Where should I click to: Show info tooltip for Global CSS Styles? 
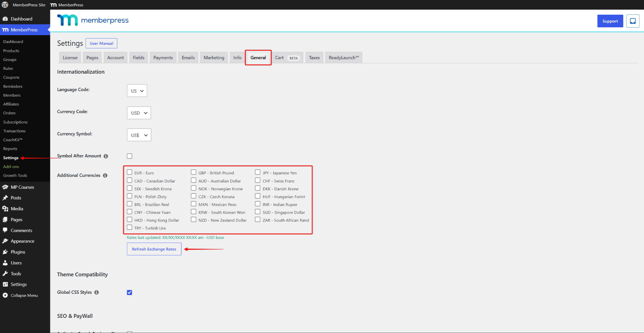[97, 292]
